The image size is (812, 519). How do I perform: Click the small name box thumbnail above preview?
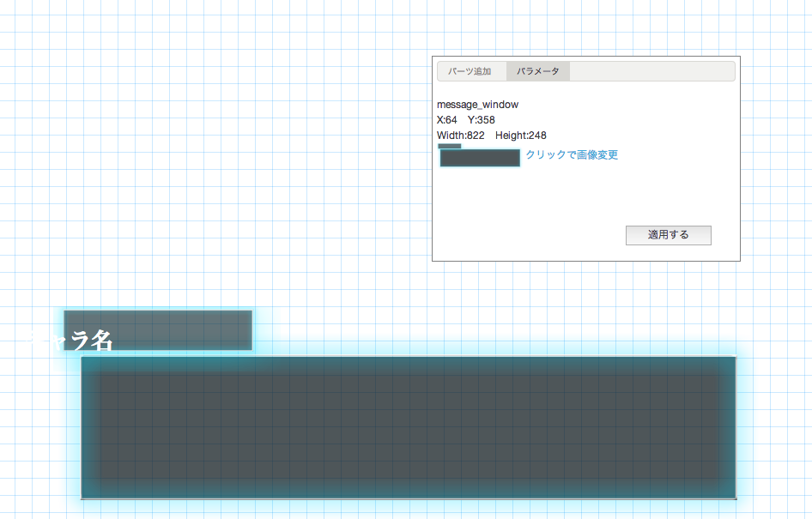(x=449, y=146)
